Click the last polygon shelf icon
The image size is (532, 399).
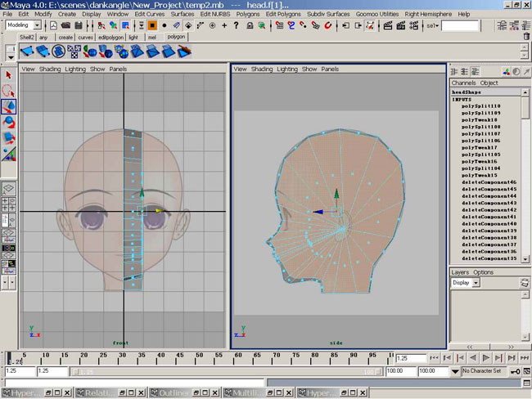click(184, 52)
